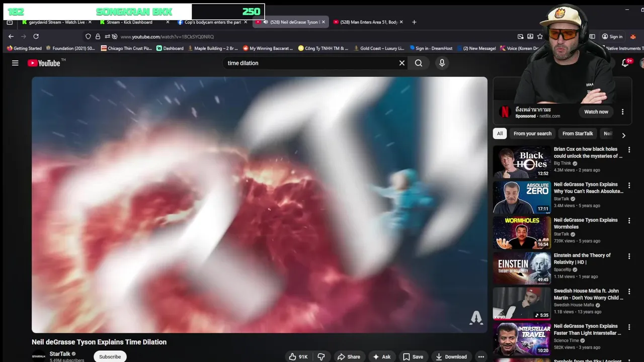The image size is (644, 362).
Task: Open Sign in - DreamHost bookmark
Action: pyautogui.click(x=431, y=48)
